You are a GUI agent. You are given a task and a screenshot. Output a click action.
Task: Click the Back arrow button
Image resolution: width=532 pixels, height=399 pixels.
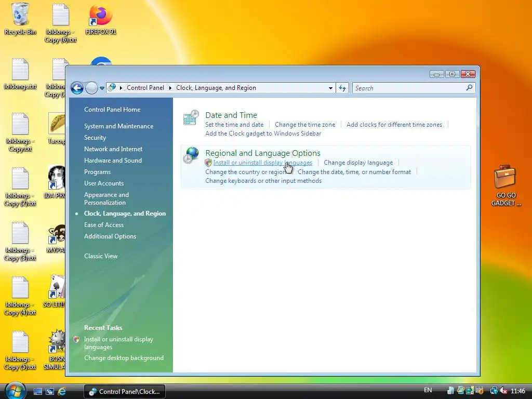click(77, 88)
